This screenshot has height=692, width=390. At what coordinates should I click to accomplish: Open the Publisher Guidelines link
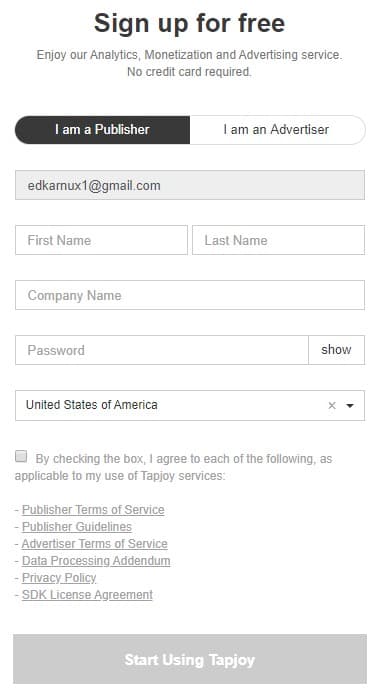pyautogui.click(x=77, y=527)
